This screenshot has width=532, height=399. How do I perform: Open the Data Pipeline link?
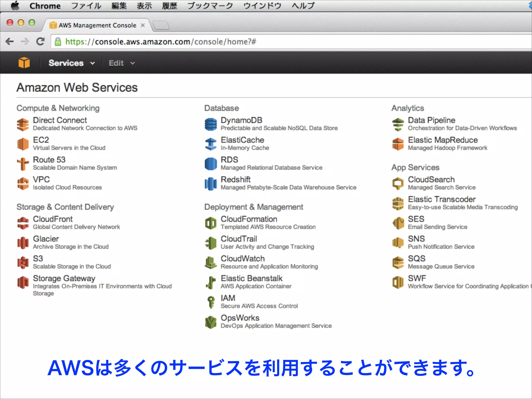(431, 120)
